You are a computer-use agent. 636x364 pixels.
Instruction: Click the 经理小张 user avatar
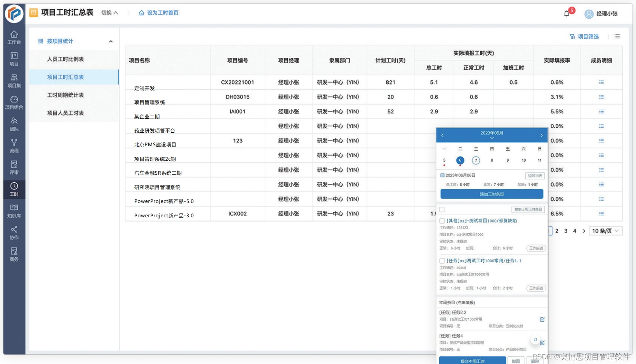pyautogui.click(x=589, y=14)
